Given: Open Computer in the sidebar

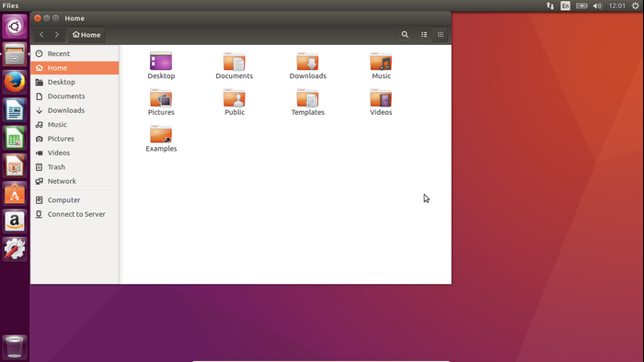Looking at the screenshot, I should coord(75,200).
